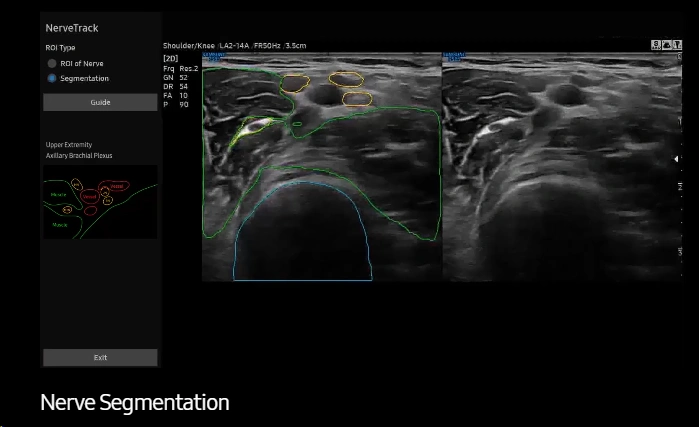The height and width of the screenshot is (427, 699).
Task: Click the "FR50Hz" frame rate text
Action: pyautogui.click(x=267, y=45)
